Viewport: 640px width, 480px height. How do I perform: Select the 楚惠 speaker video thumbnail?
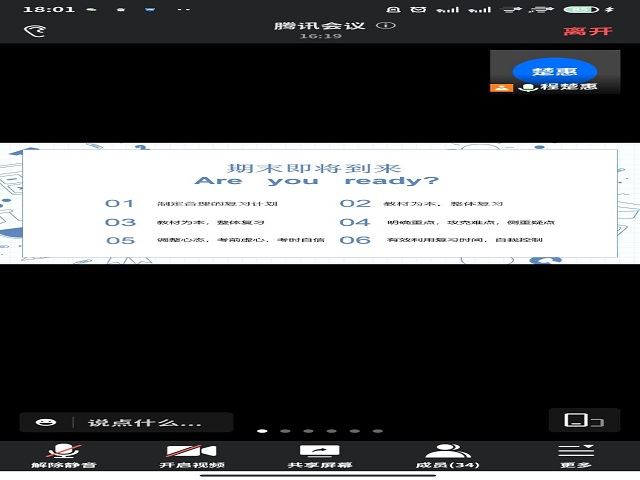554,70
